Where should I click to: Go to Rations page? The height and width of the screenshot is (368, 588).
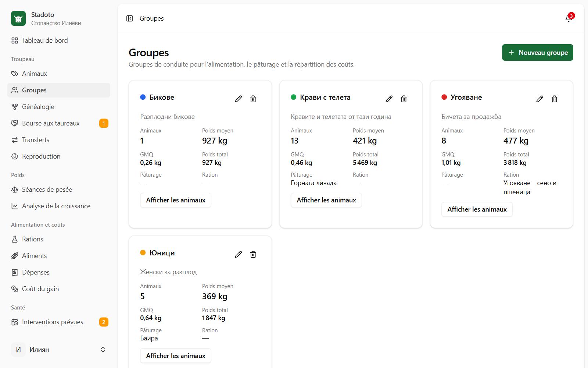click(x=59, y=239)
